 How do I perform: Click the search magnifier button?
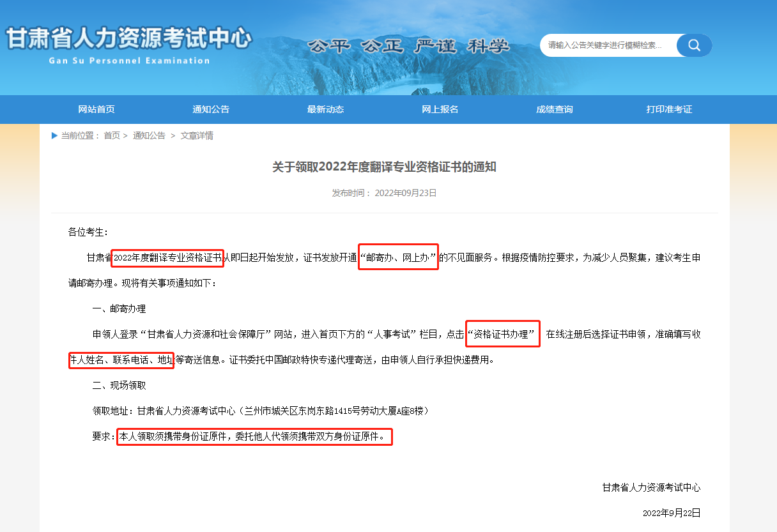[694, 45]
